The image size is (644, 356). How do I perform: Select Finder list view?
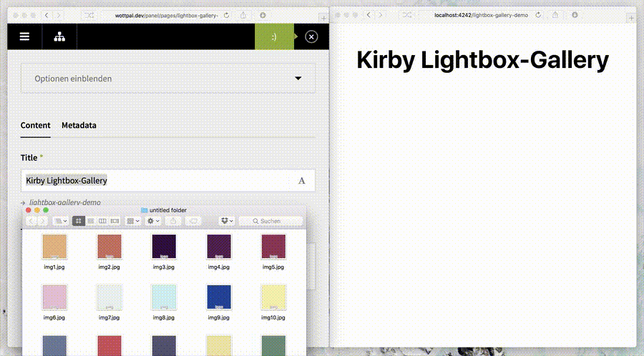[x=91, y=221]
